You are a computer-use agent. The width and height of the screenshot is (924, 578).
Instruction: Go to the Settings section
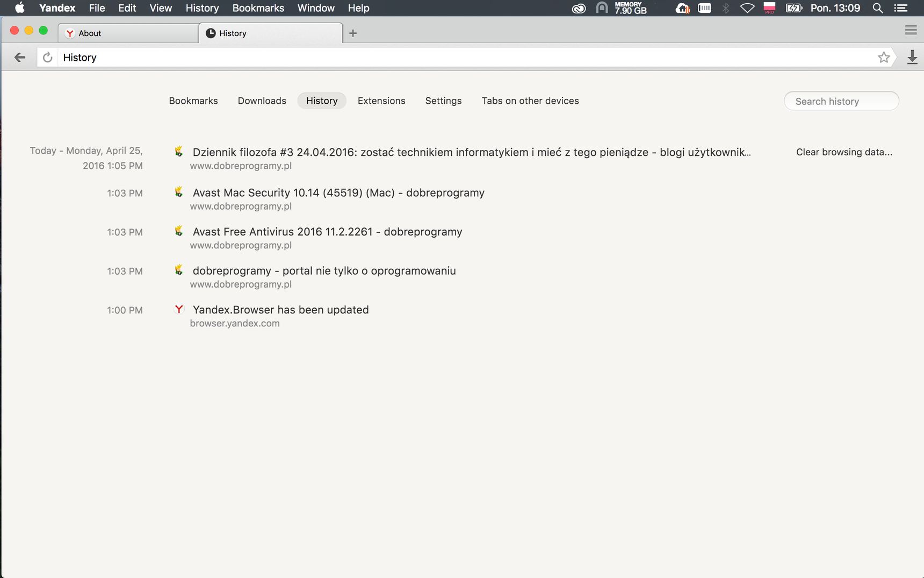click(x=443, y=101)
